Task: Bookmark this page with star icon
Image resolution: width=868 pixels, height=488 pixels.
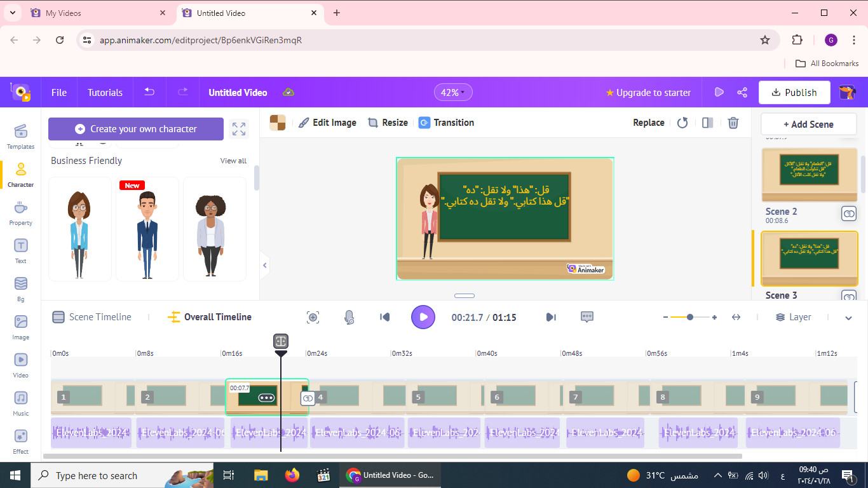Action: tap(765, 40)
